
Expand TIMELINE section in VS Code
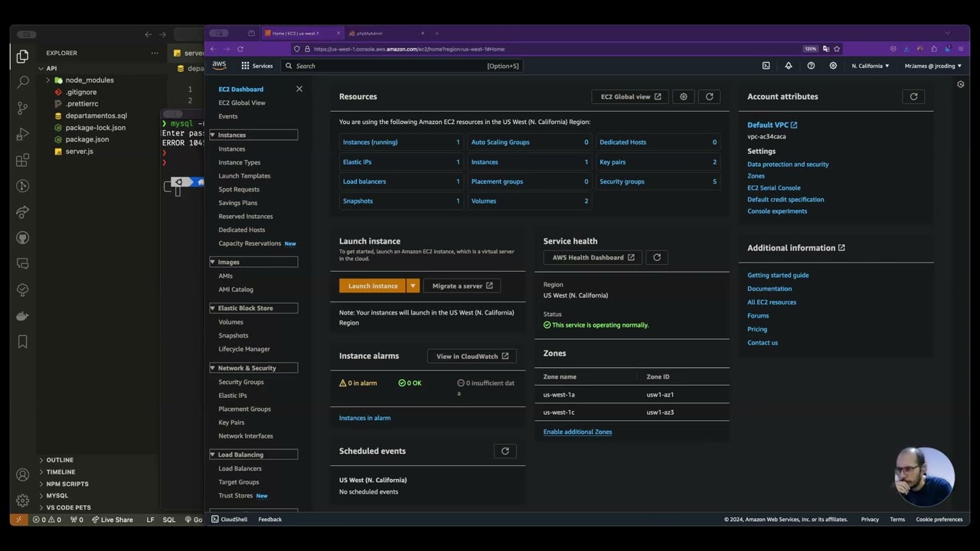tap(60, 472)
